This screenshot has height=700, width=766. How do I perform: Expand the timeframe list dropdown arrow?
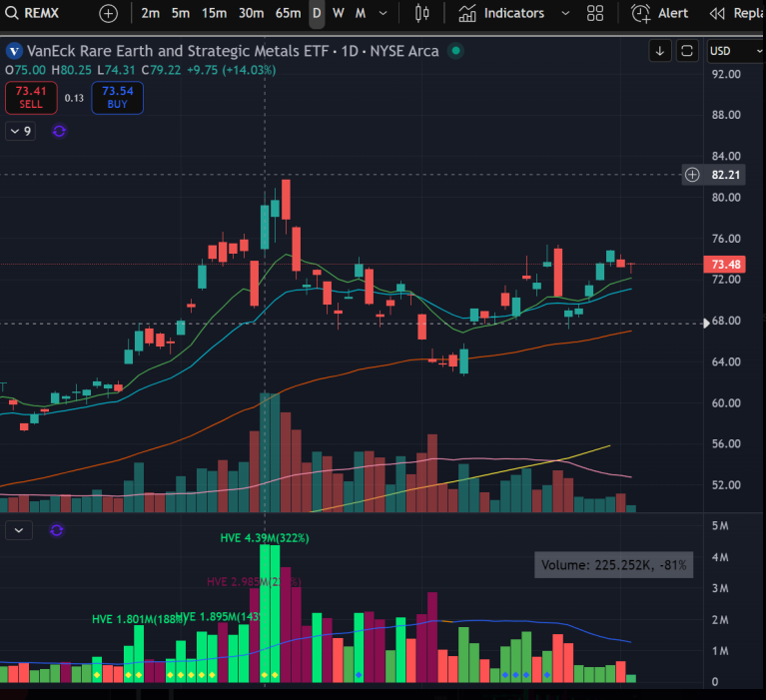tap(383, 13)
